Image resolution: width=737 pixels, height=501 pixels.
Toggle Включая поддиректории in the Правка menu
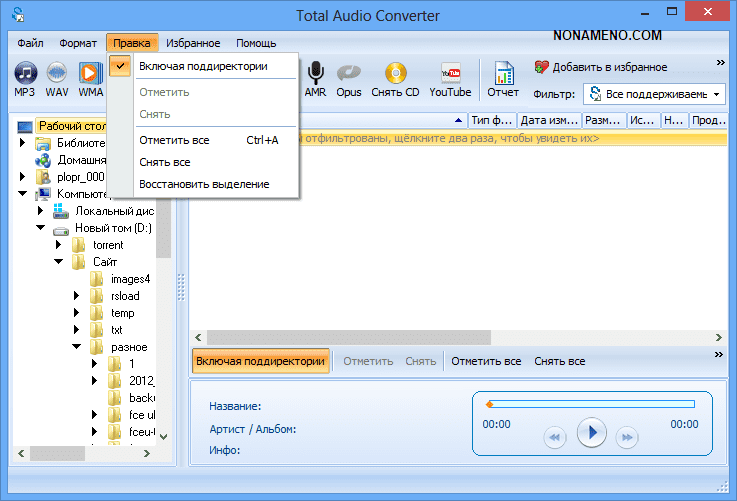pos(203,66)
